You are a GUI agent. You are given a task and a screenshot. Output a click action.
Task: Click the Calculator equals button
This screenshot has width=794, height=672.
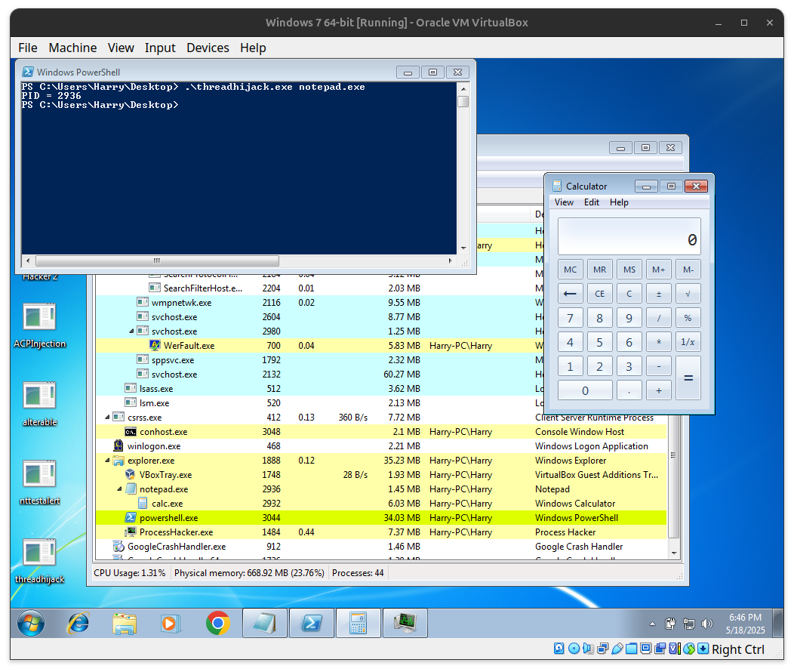pos(688,378)
